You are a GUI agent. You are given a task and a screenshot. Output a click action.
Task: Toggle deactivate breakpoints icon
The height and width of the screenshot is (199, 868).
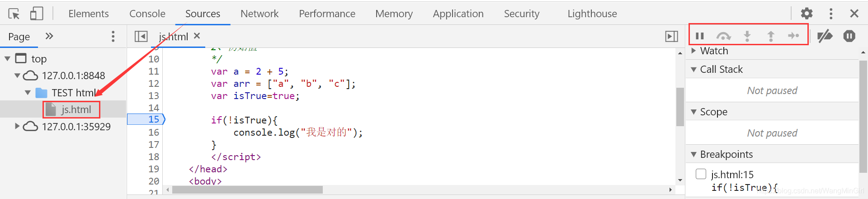pyautogui.click(x=825, y=36)
